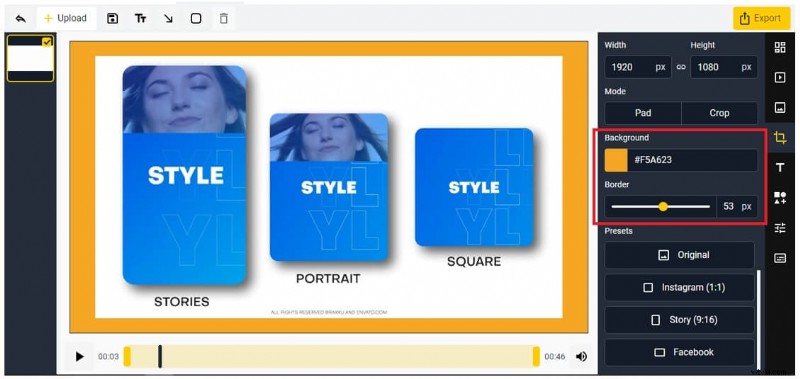Click the trash delete icon
Viewport: 800px width, 379px height.
point(223,18)
